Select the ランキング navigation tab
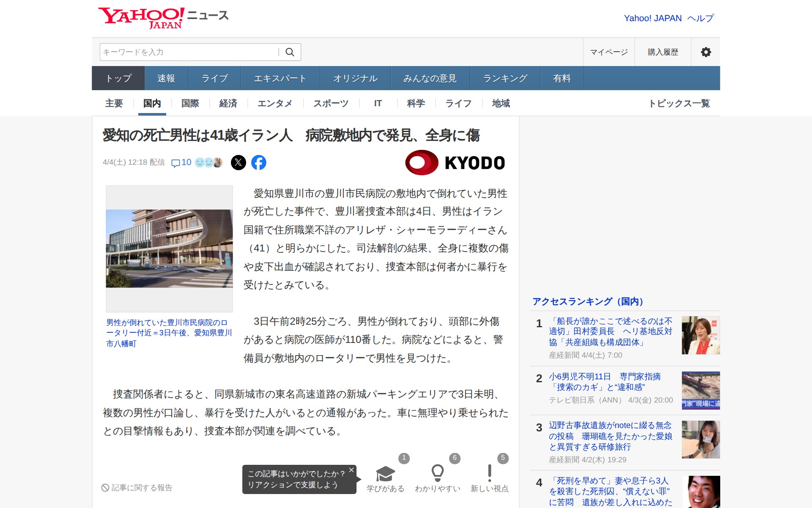 pyautogui.click(x=505, y=78)
